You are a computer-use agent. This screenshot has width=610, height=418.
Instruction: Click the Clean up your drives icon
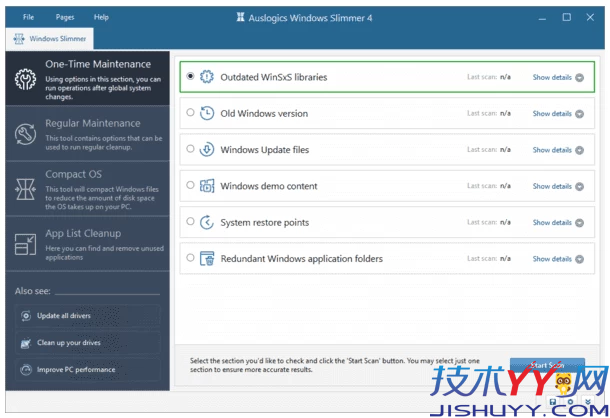coord(26,343)
